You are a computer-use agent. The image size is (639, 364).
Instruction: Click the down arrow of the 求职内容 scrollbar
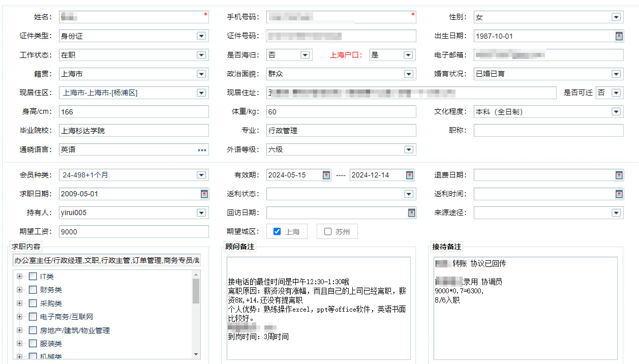click(x=196, y=354)
